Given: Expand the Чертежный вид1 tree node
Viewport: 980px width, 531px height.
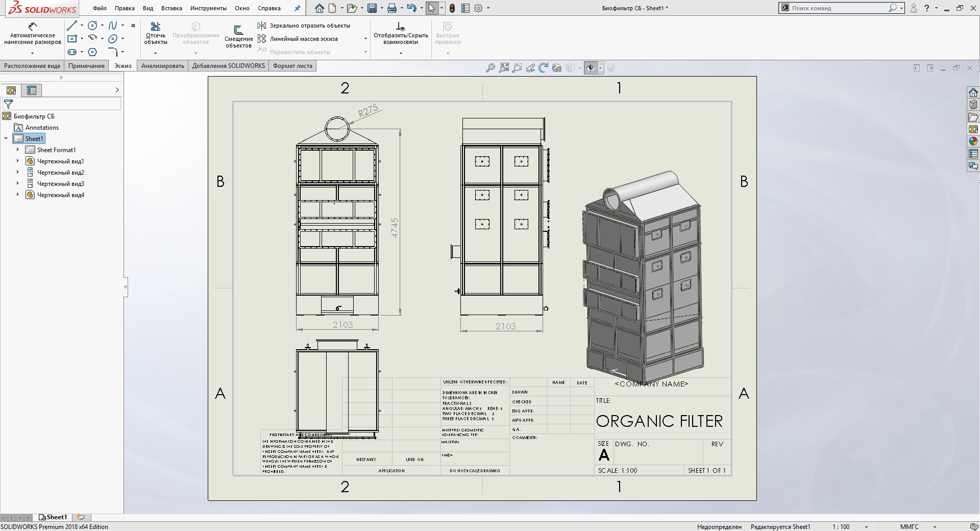Looking at the screenshot, I should [18, 161].
